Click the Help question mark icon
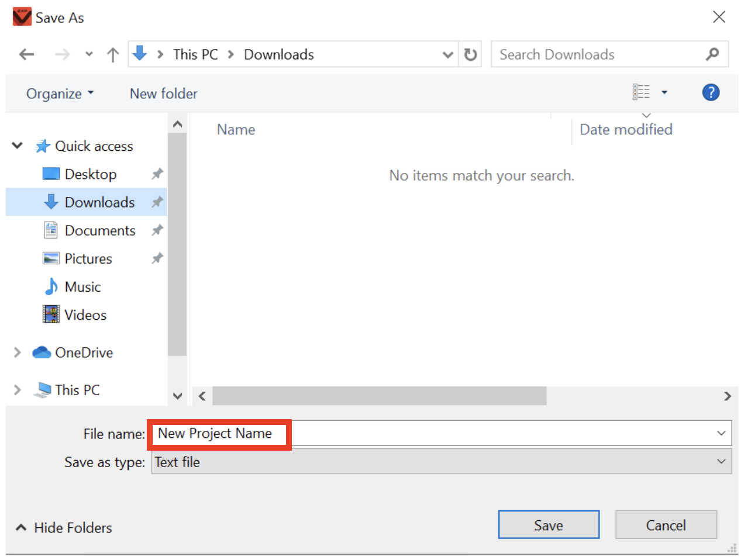The height and width of the screenshot is (560, 744). click(711, 92)
